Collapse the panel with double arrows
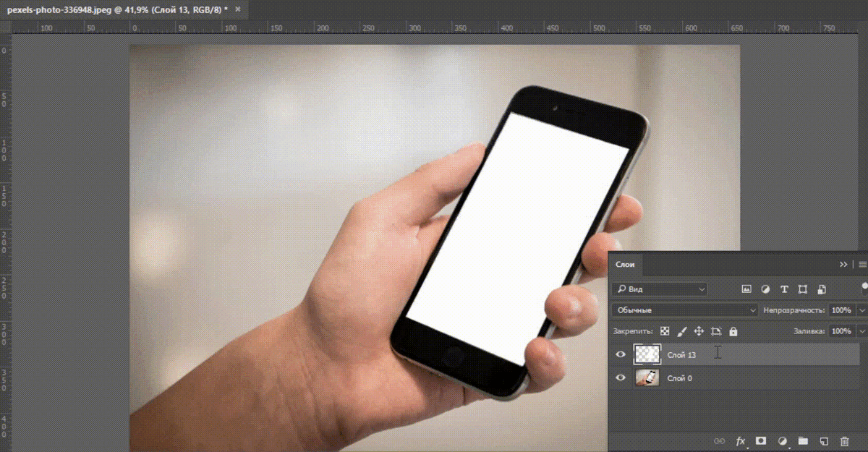Screen dimensions: 868x452 (x=843, y=265)
